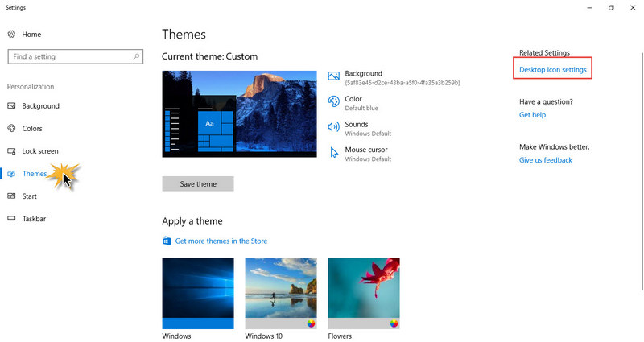This screenshot has width=644, height=342.
Task: Click the Colors palette icon in sidebar
Action: 11,128
